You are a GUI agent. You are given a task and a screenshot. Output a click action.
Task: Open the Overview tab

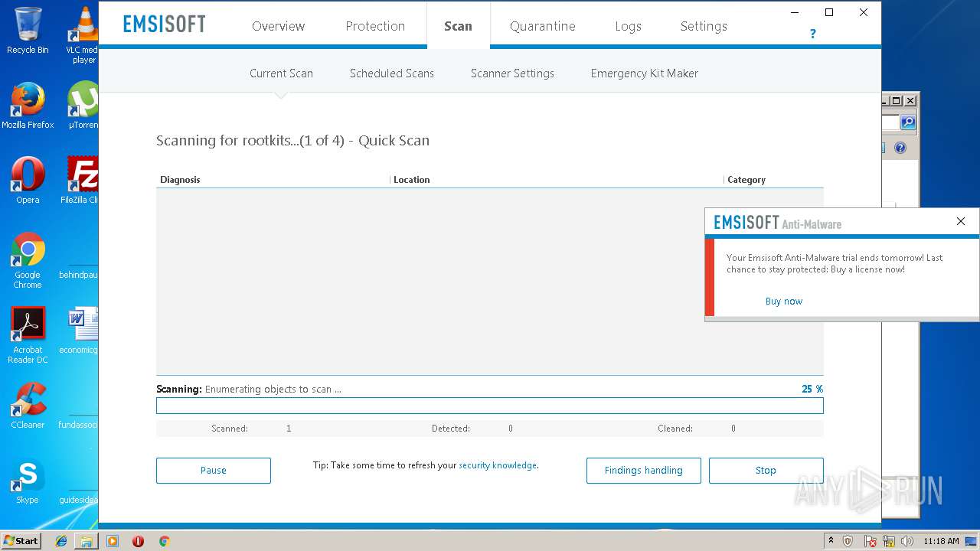278,26
